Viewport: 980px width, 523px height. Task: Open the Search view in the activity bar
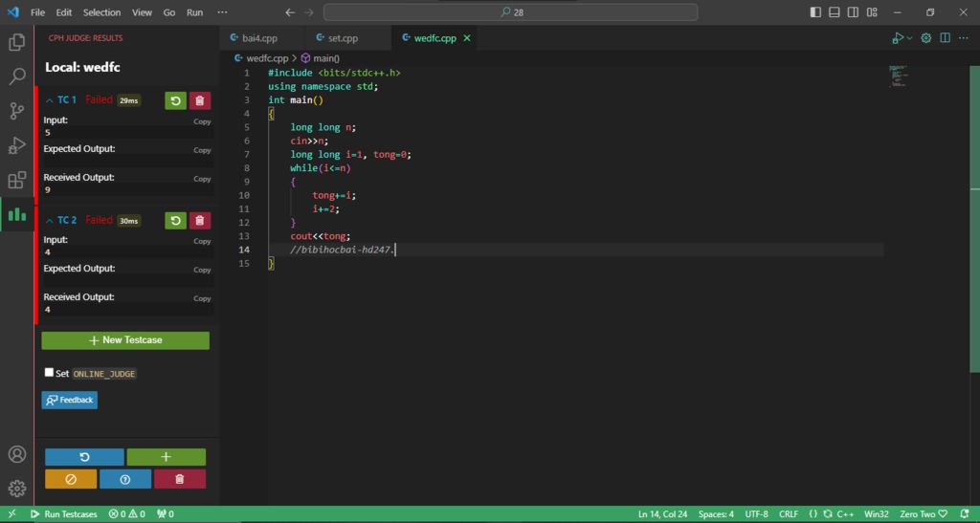[x=17, y=76]
